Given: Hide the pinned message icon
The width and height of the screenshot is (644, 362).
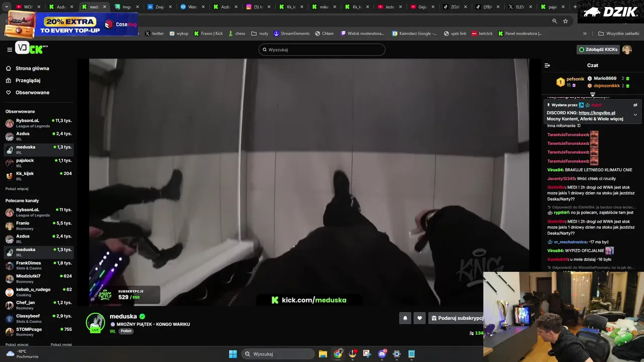Looking at the screenshot, I should coord(635,105).
